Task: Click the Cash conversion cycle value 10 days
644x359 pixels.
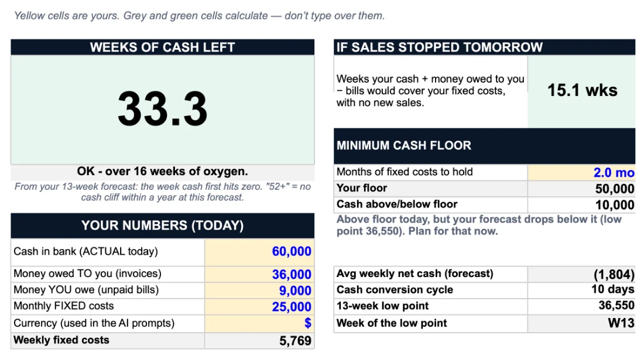Action: point(581,289)
